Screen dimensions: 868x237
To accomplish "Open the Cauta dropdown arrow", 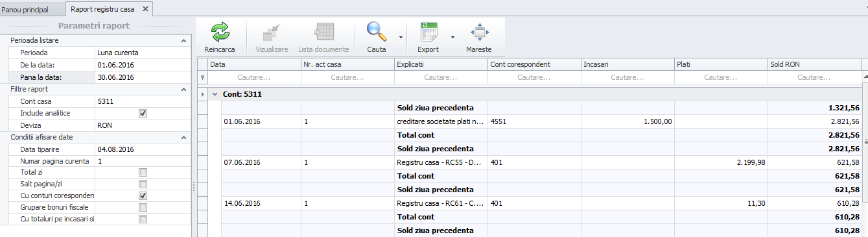I will pyautogui.click(x=400, y=38).
